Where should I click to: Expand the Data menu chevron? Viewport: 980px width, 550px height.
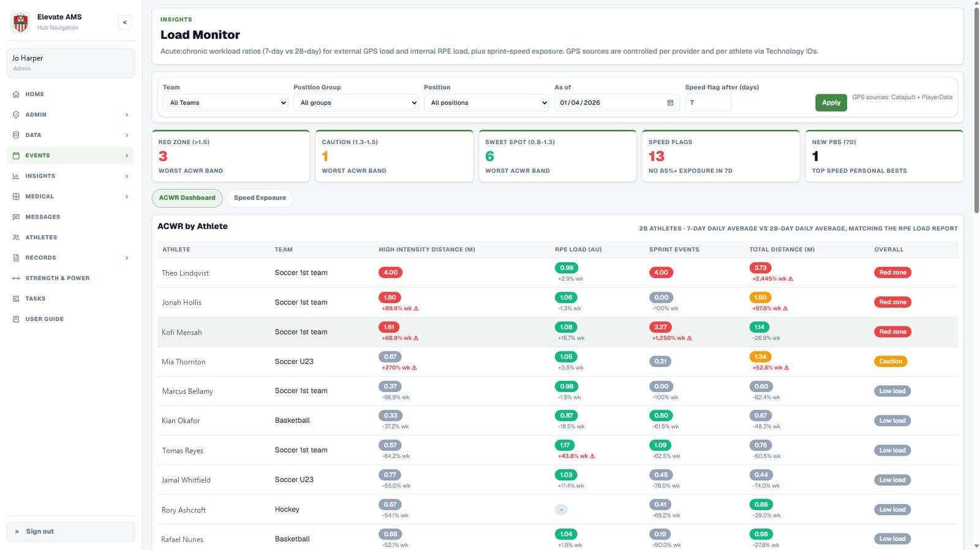pyautogui.click(x=127, y=135)
